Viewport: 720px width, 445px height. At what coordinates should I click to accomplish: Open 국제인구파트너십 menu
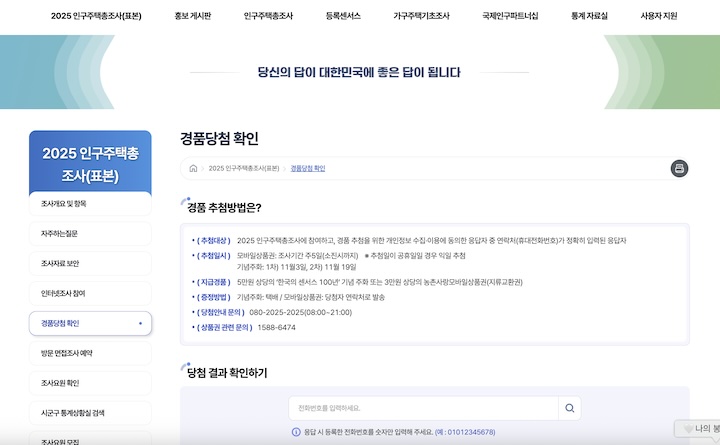[x=510, y=16]
